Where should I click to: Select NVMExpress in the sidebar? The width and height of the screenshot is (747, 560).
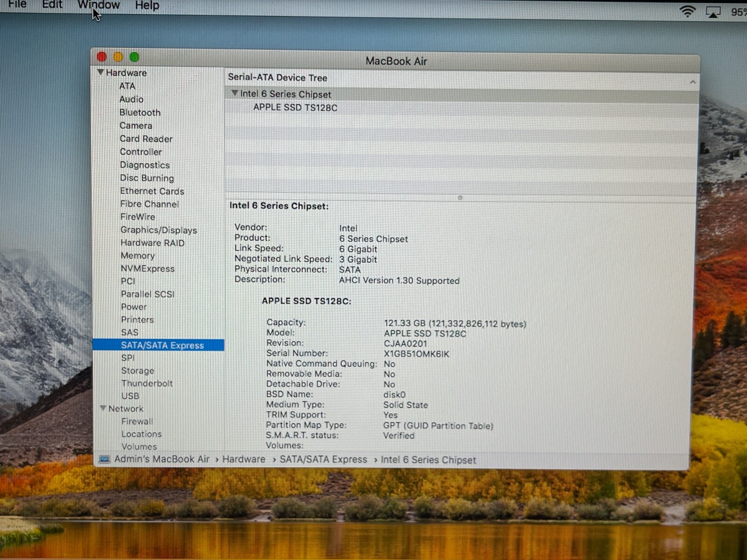(x=148, y=269)
